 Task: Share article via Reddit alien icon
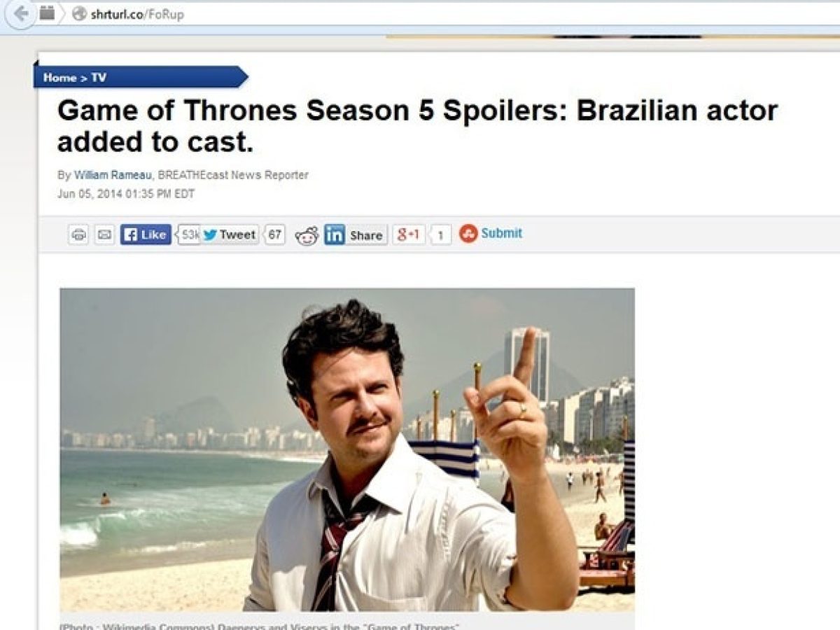[307, 236]
